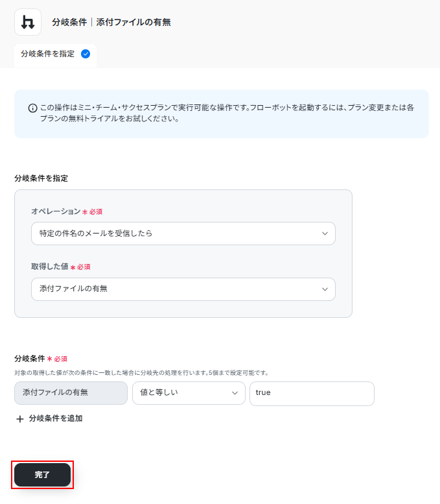Click the blue checkmark icon on tab

(86, 54)
